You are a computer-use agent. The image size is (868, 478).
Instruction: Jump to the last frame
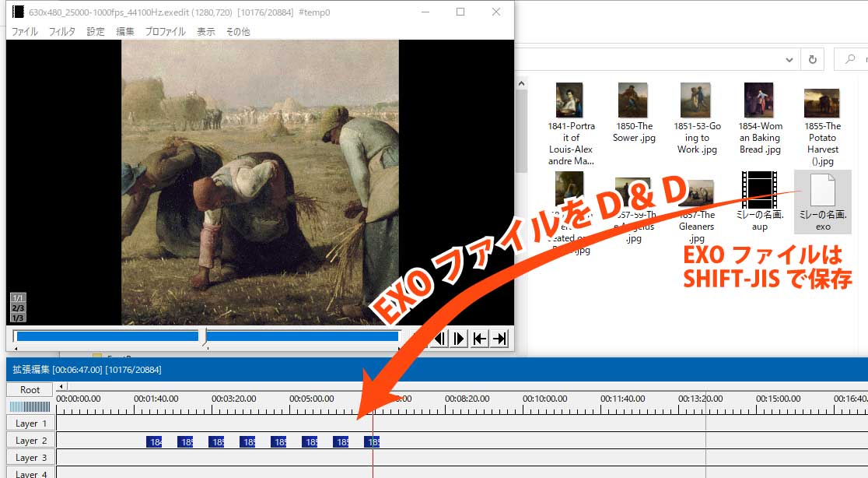tap(500, 338)
